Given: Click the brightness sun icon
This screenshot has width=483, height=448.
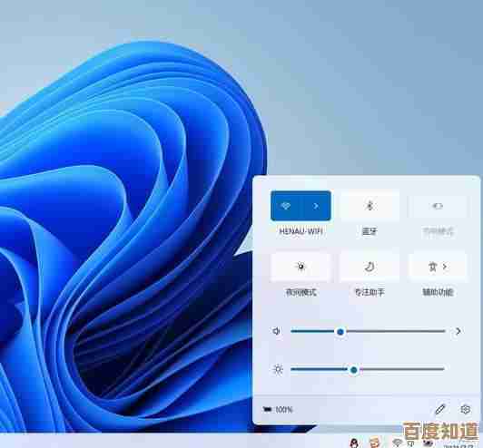Looking at the screenshot, I should [x=278, y=369].
